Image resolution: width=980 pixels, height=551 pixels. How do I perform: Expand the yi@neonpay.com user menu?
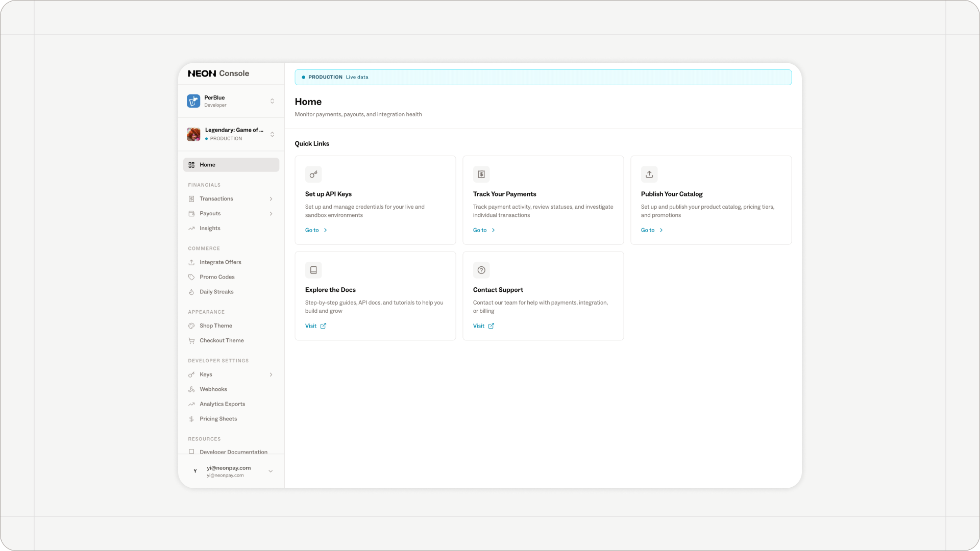tap(271, 471)
